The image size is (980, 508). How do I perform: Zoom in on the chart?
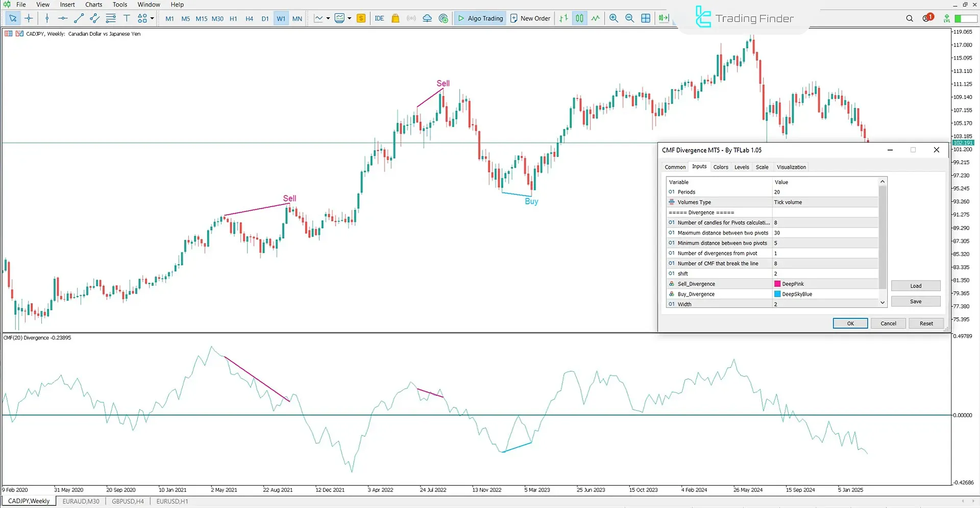(614, 18)
